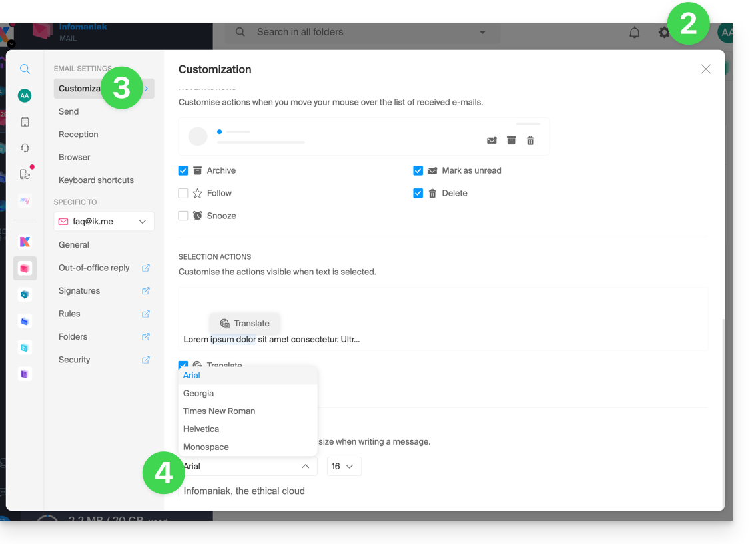Expand the faq@ik.me mailbox selector
Screen dimensions: 756x544
(104, 222)
